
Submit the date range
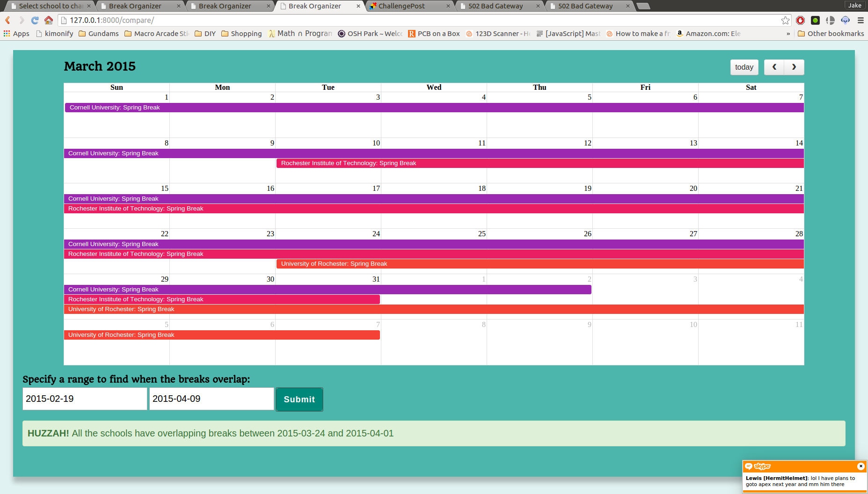point(299,400)
